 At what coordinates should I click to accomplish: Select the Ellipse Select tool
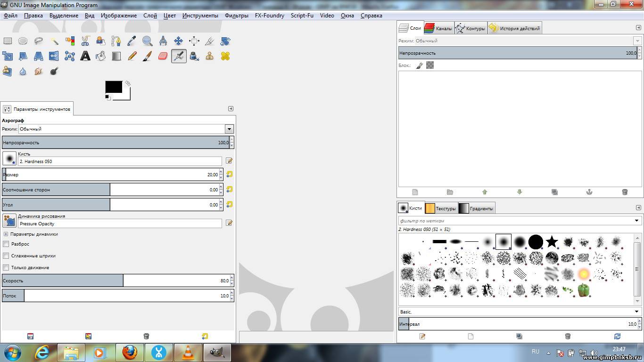click(x=23, y=41)
